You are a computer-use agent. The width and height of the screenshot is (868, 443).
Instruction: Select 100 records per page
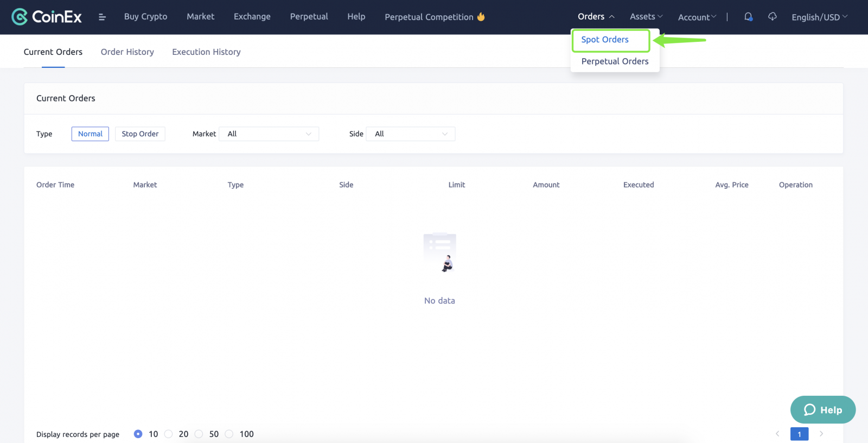click(x=229, y=434)
